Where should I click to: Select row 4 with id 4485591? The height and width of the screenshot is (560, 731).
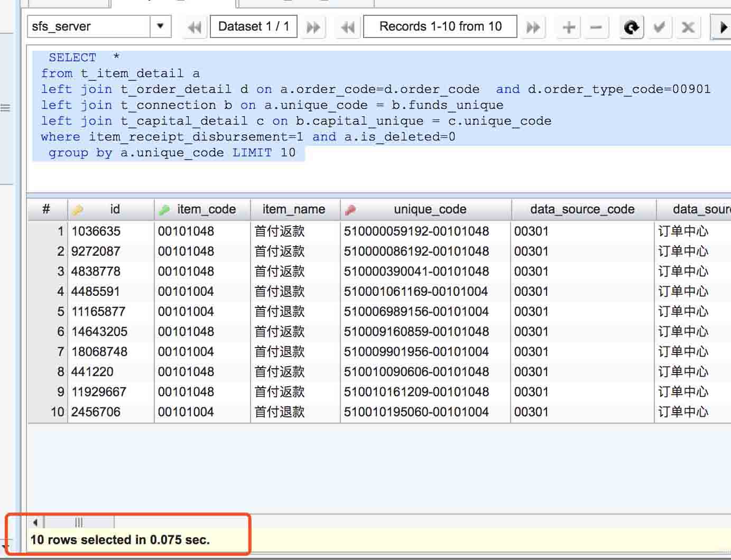pyautogui.click(x=96, y=291)
